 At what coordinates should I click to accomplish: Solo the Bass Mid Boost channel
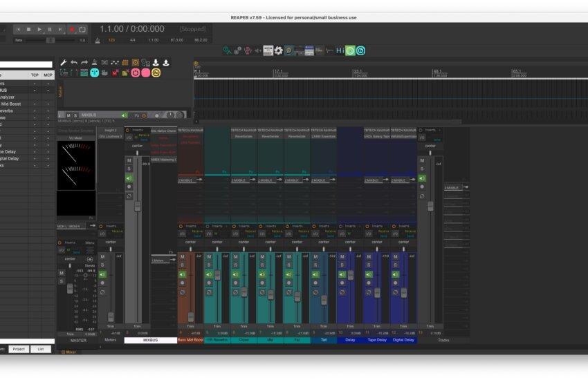tap(183, 265)
